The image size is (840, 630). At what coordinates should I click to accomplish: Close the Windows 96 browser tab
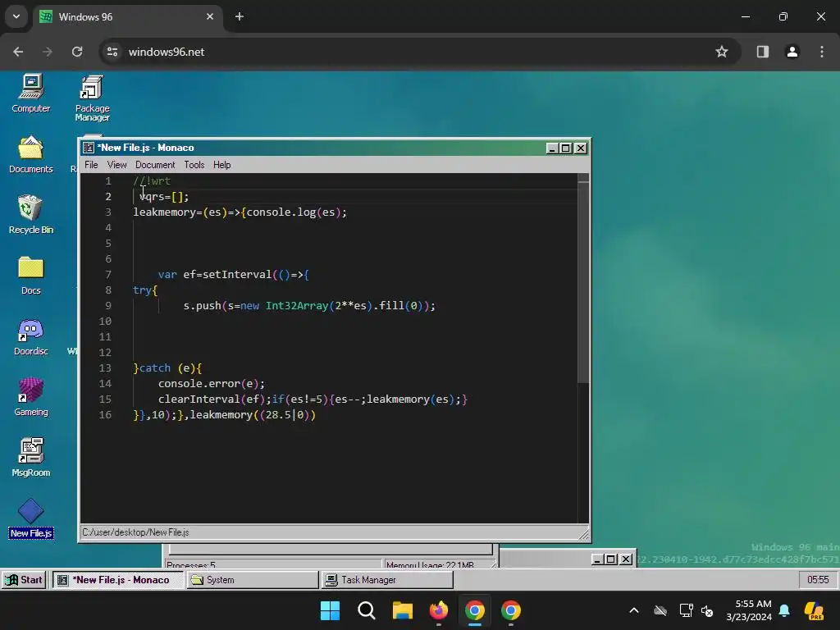point(210,16)
